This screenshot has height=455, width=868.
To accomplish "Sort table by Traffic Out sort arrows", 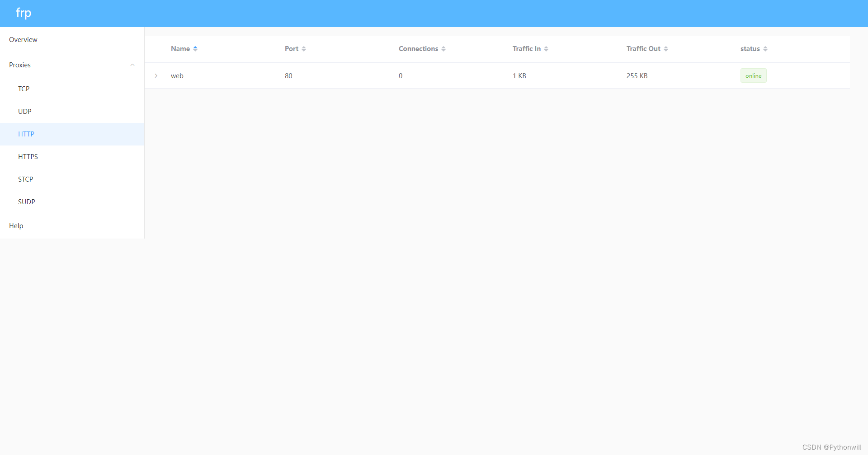I will (666, 49).
